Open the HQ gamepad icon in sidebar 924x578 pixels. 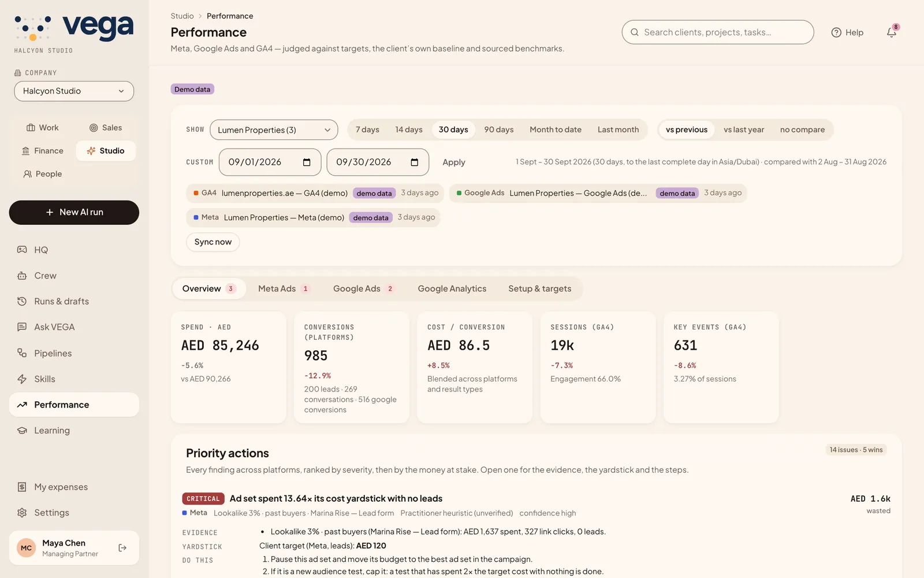(x=22, y=250)
